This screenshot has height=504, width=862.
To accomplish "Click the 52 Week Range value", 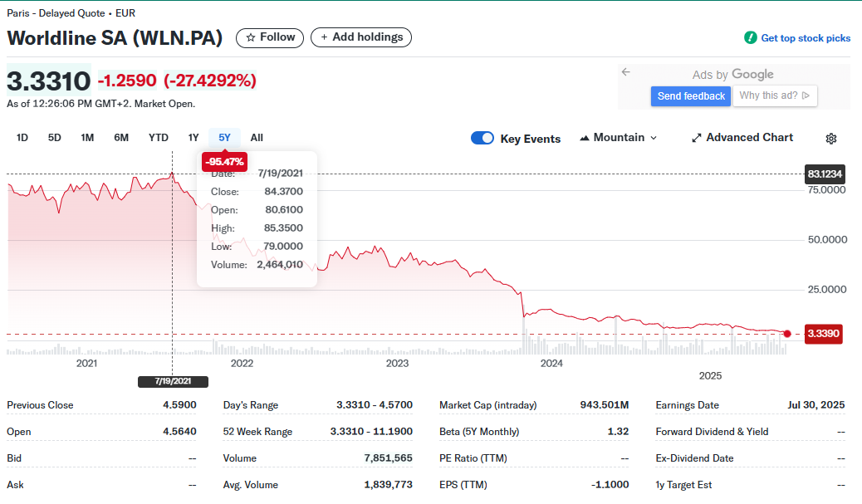I will pos(371,432).
